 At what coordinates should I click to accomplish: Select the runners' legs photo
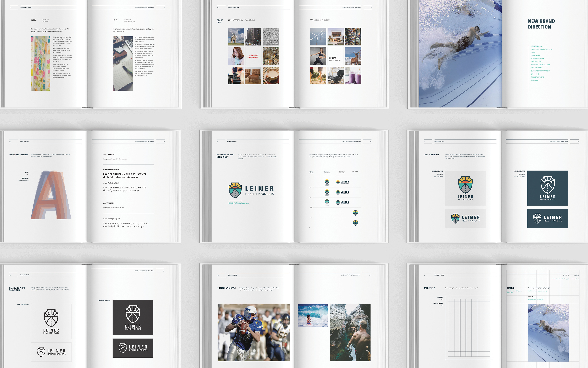(318, 76)
